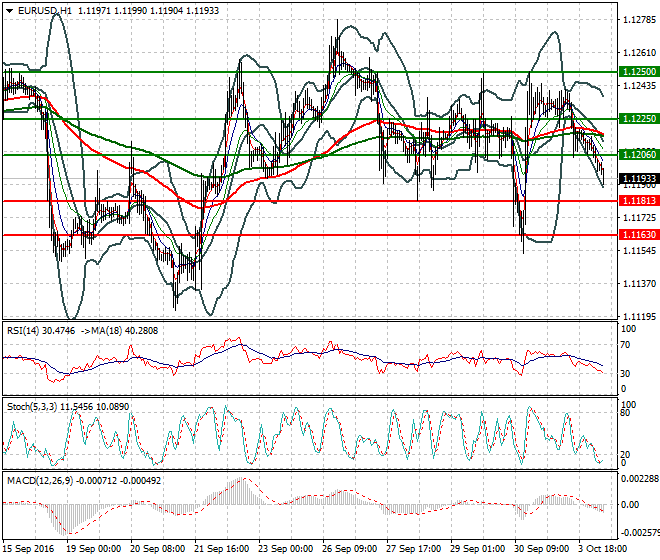
Task: Select the 1.12435 price axis value
Action: (639, 86)
